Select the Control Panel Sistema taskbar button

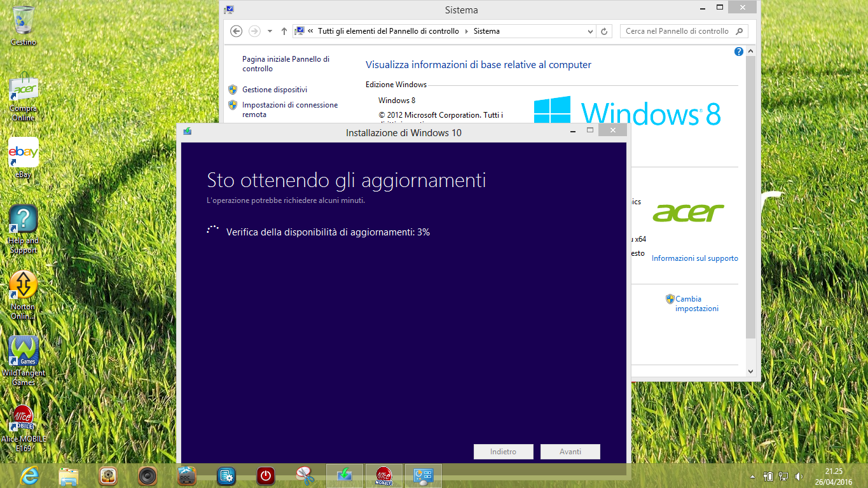click(x=424, y=475)
